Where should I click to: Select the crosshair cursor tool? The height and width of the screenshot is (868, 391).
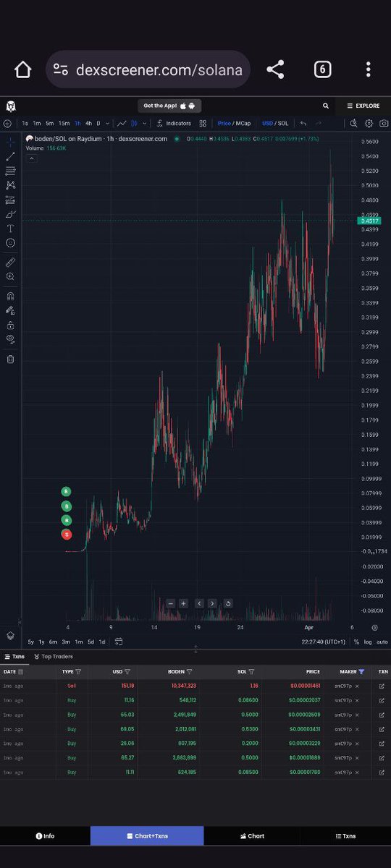[x=10, y=142]
